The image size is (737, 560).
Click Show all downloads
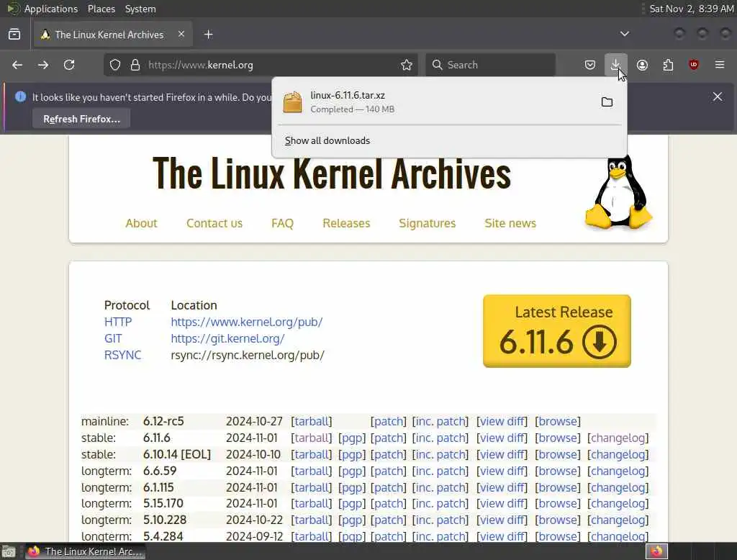click(327, 140)
